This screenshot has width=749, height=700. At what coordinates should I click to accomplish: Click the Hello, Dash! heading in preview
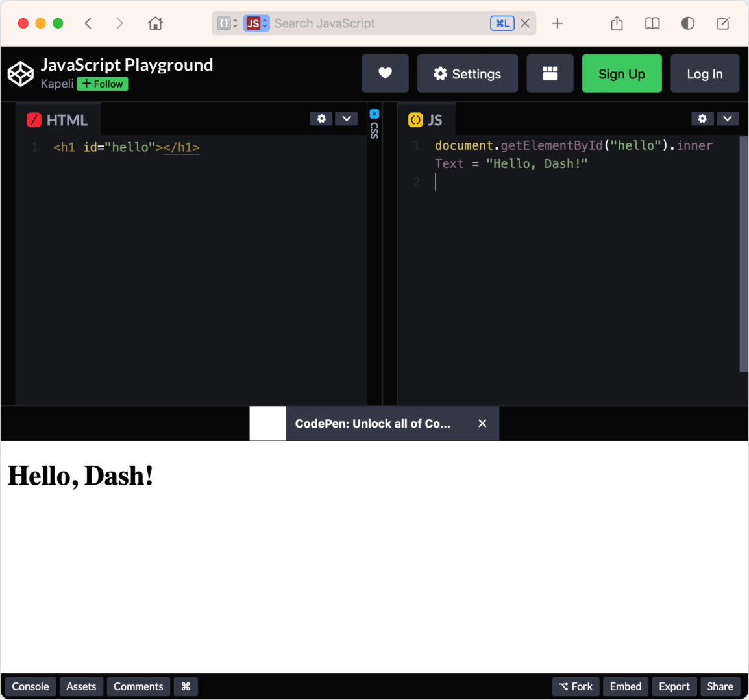pos(80,476)
